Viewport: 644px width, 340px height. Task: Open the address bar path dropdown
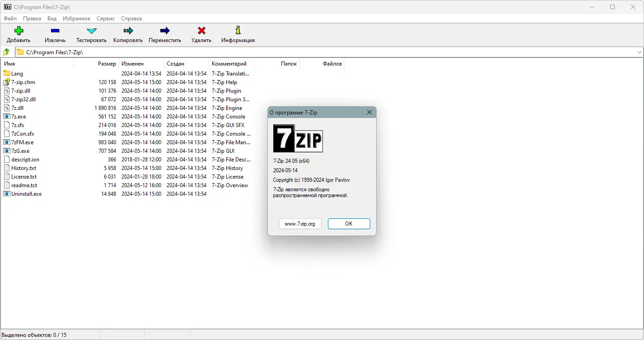click(639, 52)
